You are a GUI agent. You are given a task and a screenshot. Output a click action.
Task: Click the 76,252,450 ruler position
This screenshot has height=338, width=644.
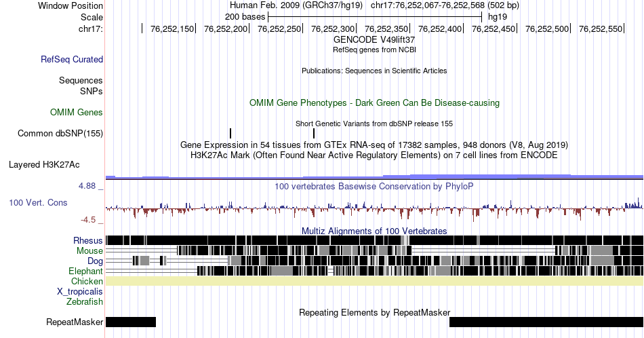pos(494,29)
